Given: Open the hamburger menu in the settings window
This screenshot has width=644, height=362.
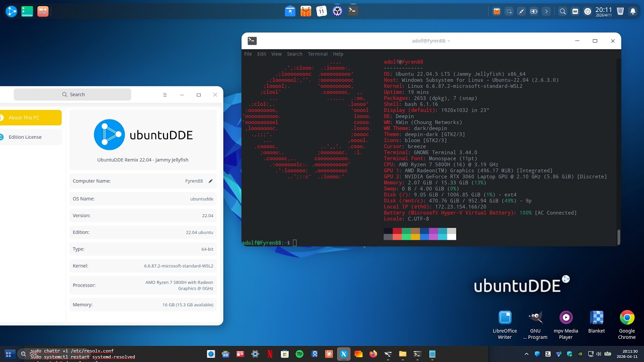Looking at the screenshot, I should [x=165, y=95].
